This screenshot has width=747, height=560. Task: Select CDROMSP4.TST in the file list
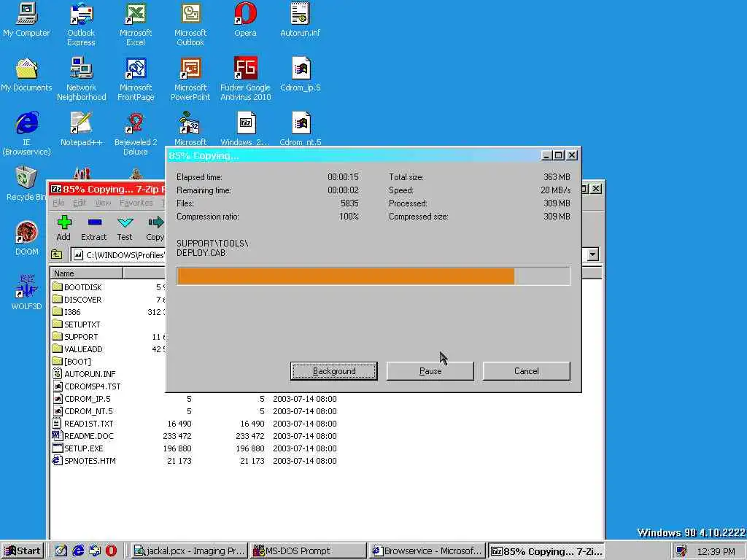pos(86,386)
